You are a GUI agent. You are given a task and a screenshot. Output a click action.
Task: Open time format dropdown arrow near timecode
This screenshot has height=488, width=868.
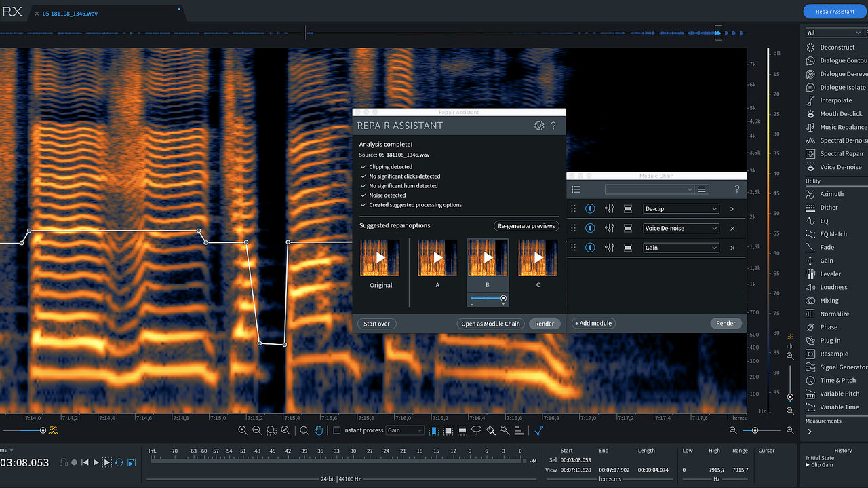pos(12,450)
